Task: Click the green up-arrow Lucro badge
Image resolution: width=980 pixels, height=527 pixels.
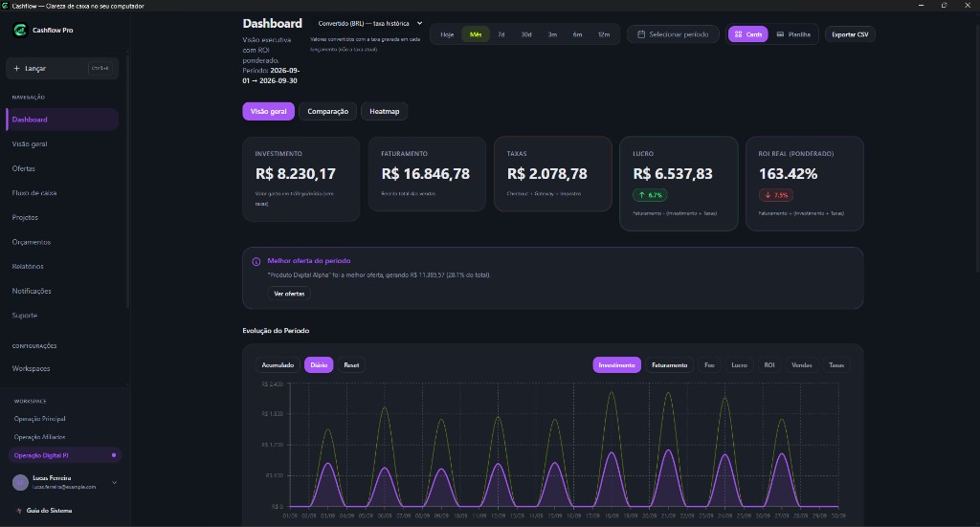Action: coord(650,195)
